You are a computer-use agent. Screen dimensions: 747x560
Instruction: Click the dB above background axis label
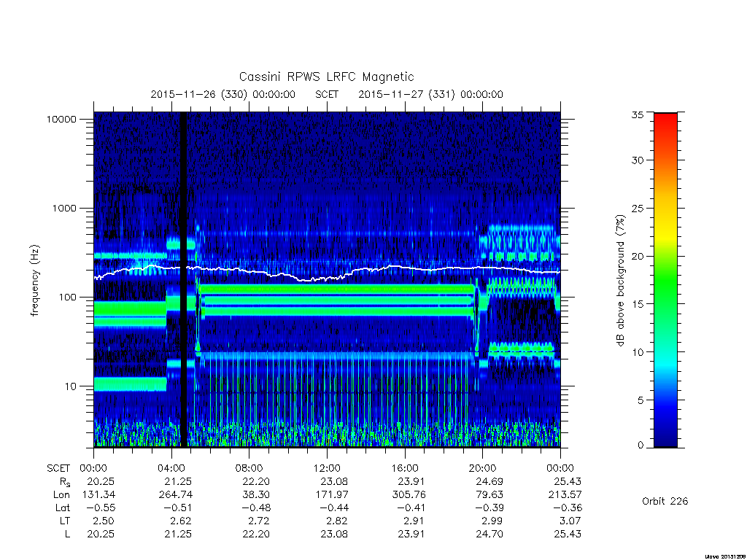pyautogui.click(x=620, y=281)
